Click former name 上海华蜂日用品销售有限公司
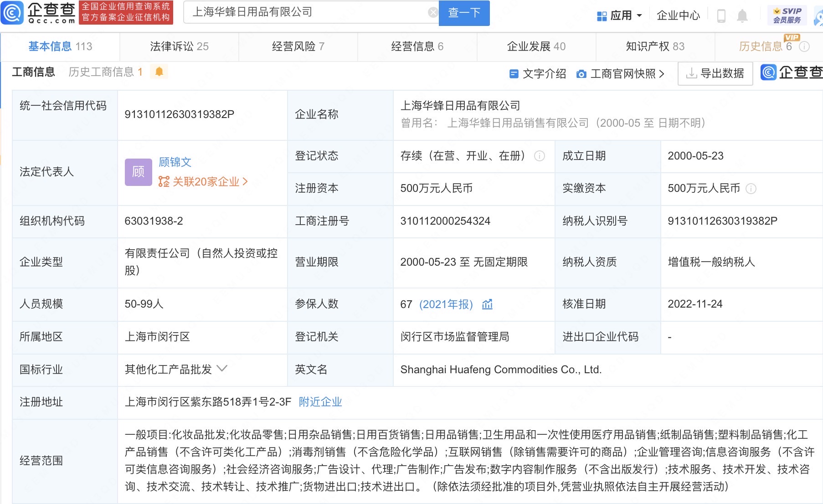823x504 pixels. [518, 123]
